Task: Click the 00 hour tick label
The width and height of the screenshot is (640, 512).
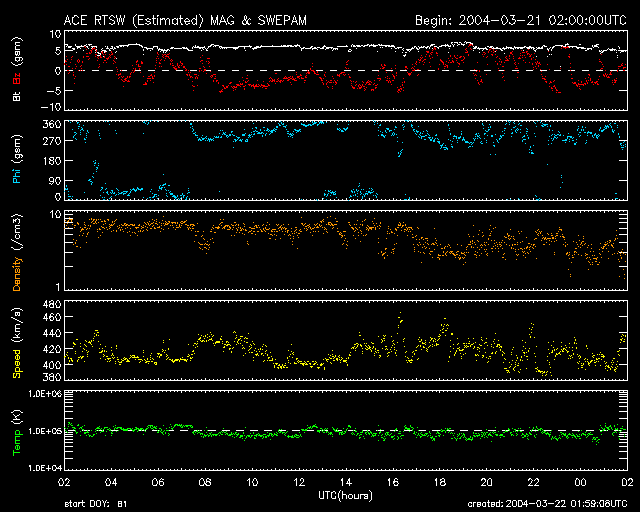Action: pyautogui.click(x=580, y=483)
